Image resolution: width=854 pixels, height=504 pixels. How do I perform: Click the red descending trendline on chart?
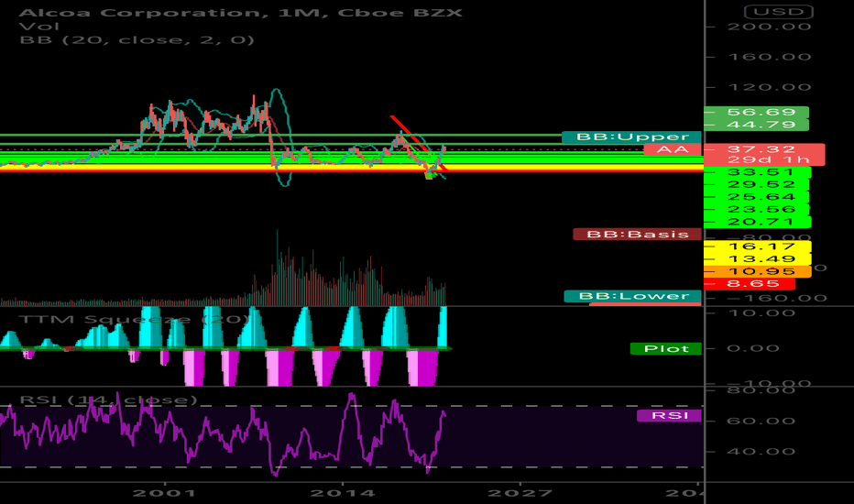tap(419, 144)
